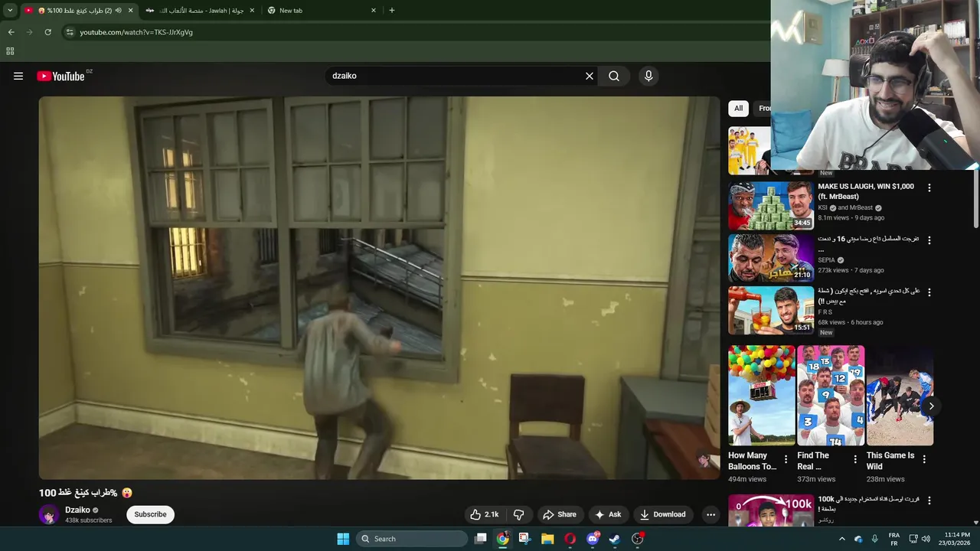Open the Chrome tab search dropdown

point(10,10)
